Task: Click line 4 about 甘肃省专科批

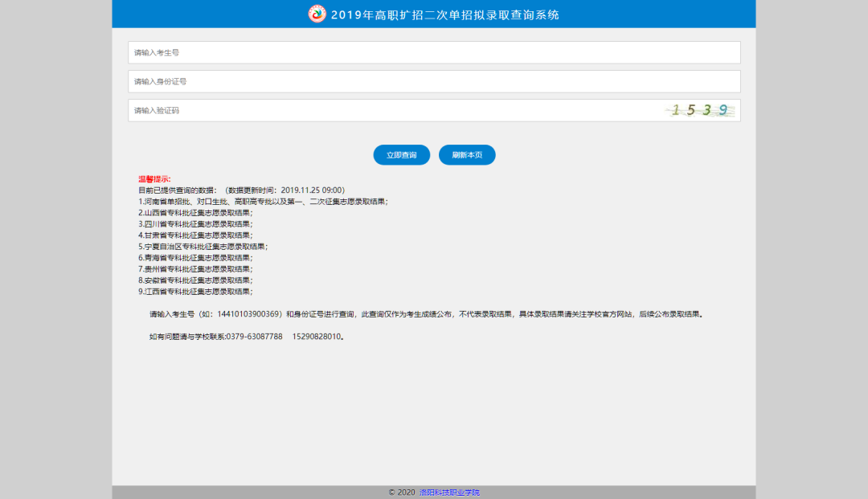Action: [x=195, y=235]
